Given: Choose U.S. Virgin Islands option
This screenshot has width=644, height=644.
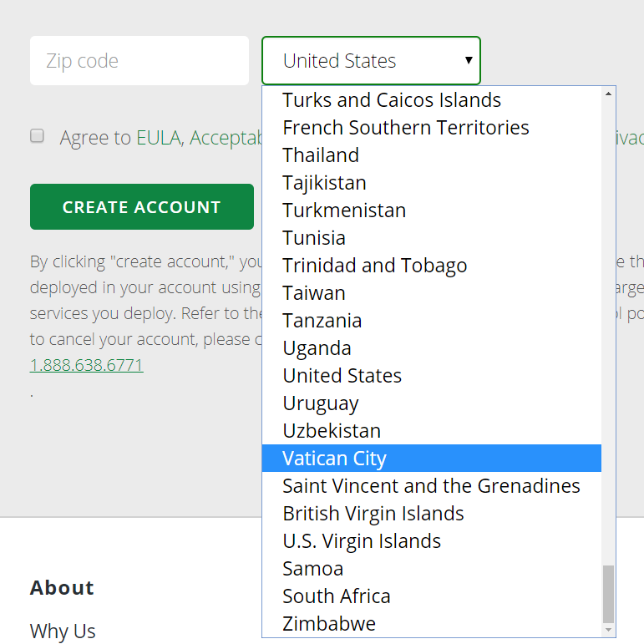Looking at the screenshot, I should [x=362, y=540].
